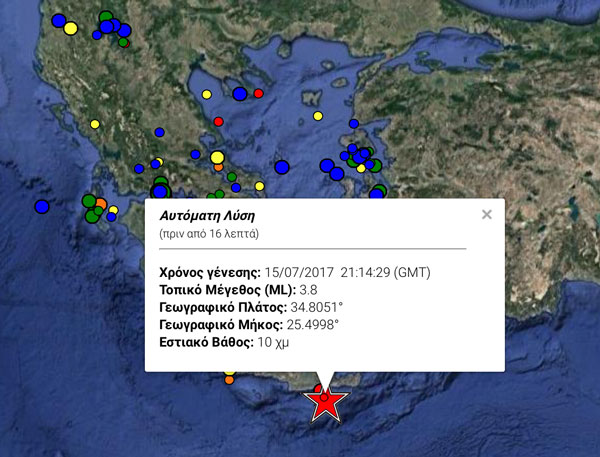
Task: Click the '(πριν από 16 λεπτά)' subtitle
Action: (209, 233)
